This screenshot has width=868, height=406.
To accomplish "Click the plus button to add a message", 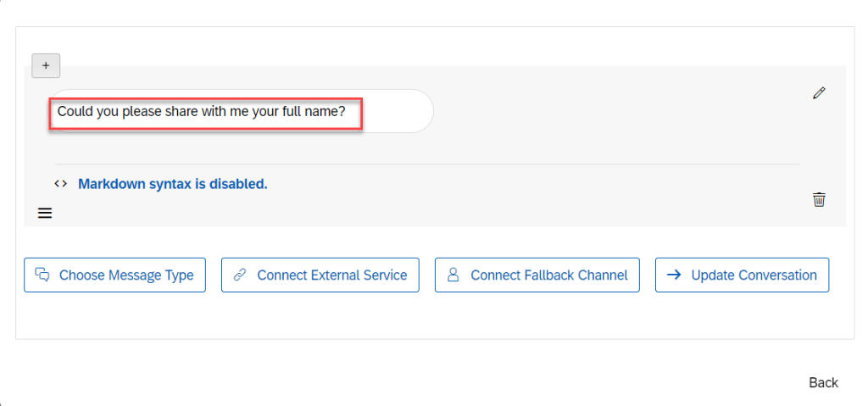I will (46, 65).
